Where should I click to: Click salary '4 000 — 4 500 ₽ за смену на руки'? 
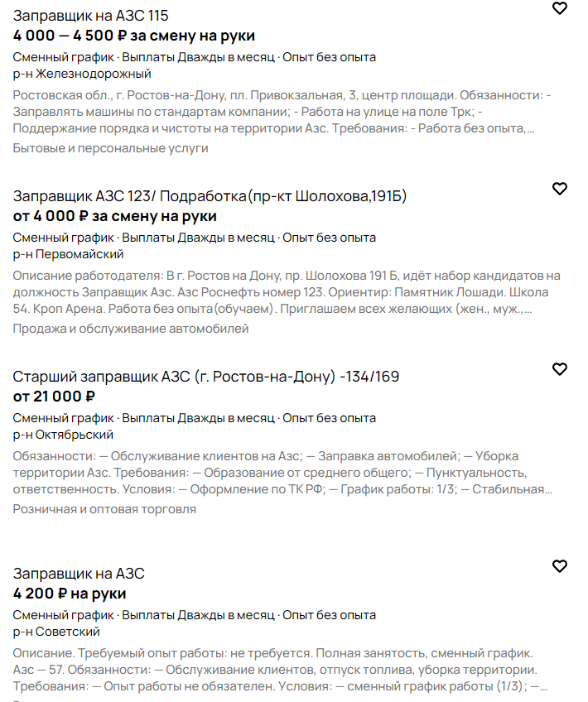(x=134, y=36)
